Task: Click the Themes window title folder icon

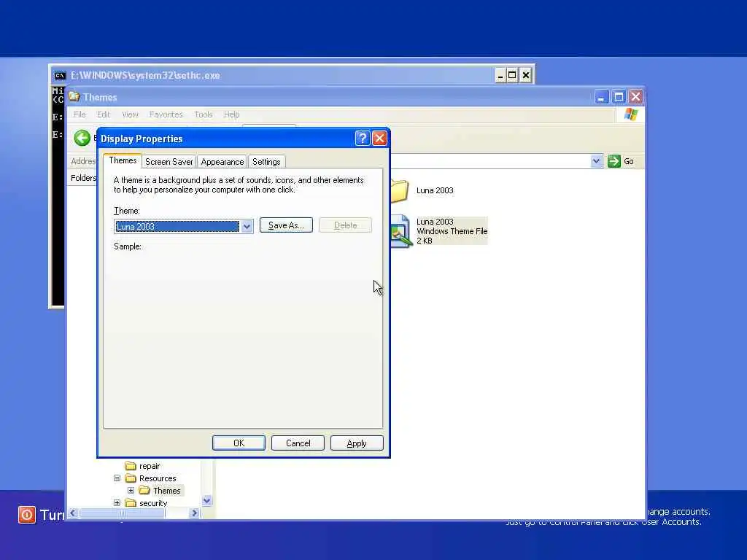Action: tap(74, 97)
